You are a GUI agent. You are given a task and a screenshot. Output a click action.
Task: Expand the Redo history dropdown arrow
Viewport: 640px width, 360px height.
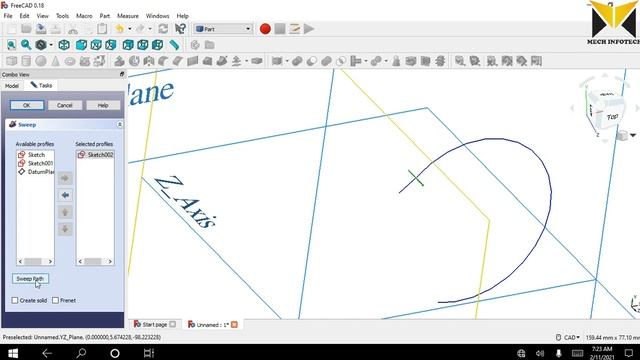150,29
